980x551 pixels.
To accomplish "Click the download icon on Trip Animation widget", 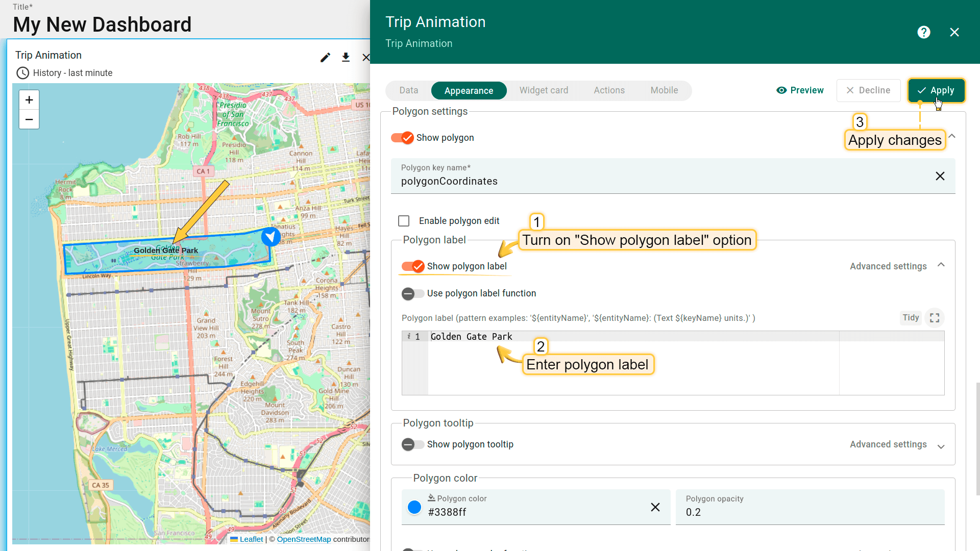I will click(x=346, y=57).
